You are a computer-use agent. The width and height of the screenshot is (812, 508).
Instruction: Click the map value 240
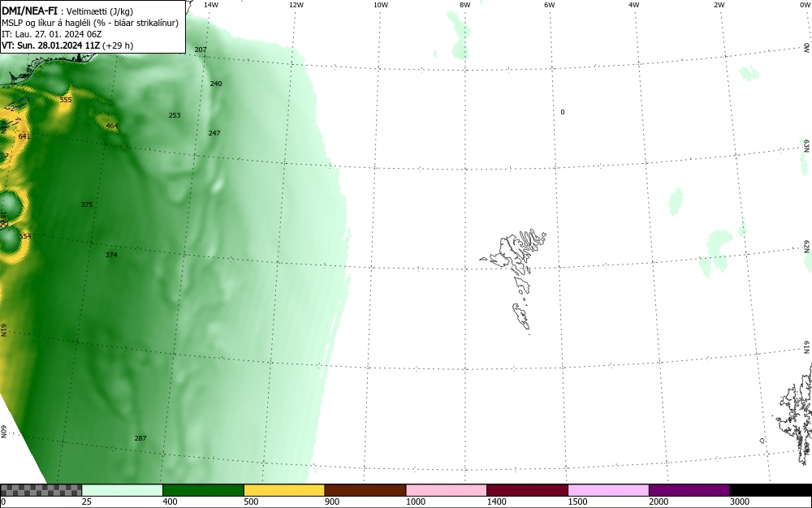216,84
